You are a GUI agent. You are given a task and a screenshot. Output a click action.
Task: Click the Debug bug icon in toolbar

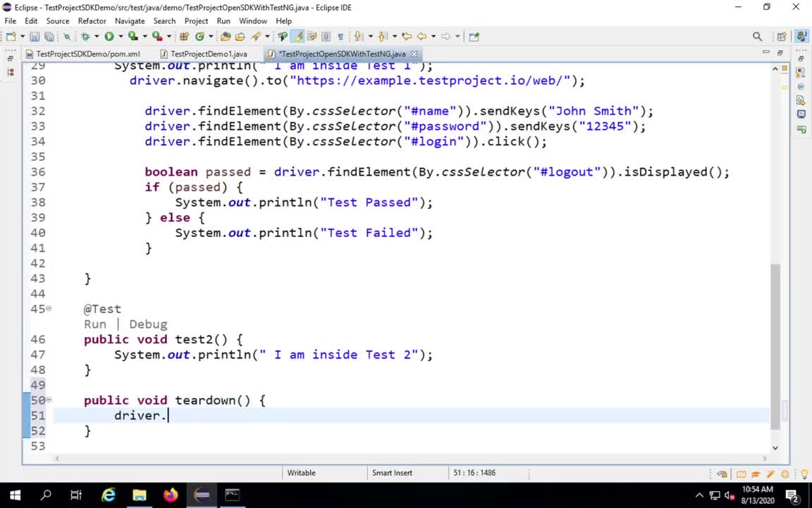coord(85,36)
